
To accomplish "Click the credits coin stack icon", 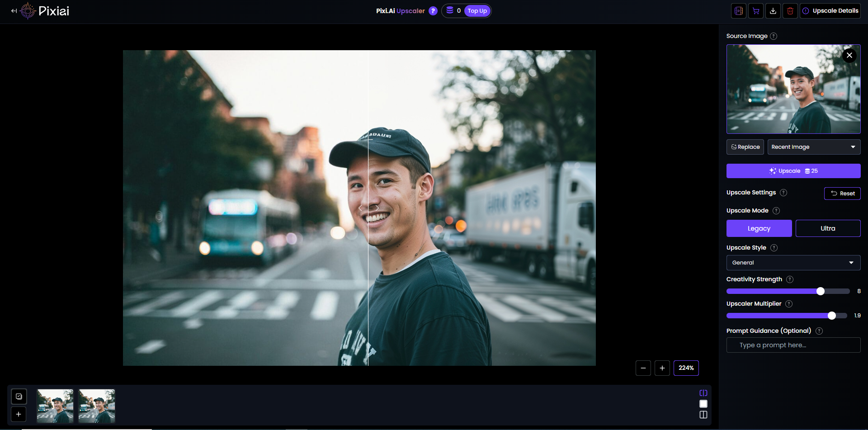I will (x=450, y=10).
